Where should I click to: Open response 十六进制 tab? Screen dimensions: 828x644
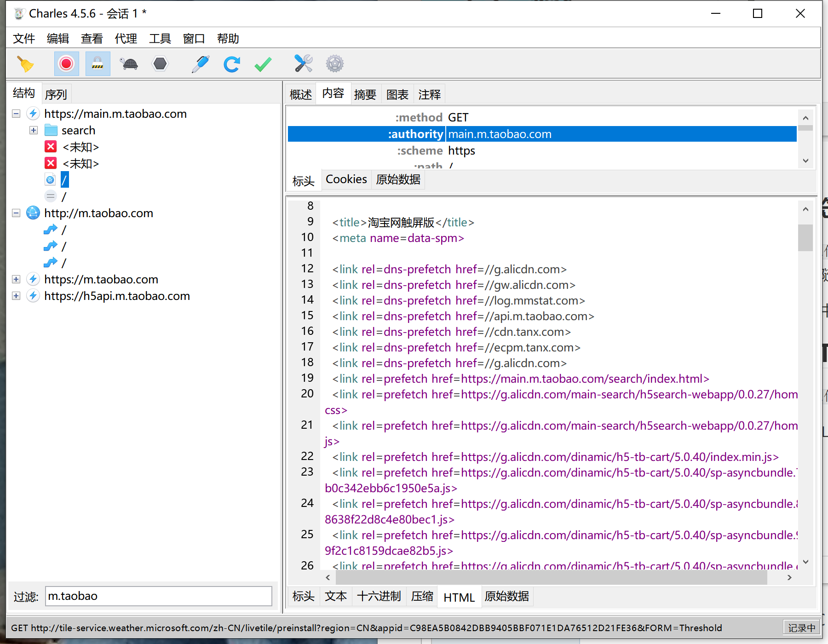tap(379, 596)
